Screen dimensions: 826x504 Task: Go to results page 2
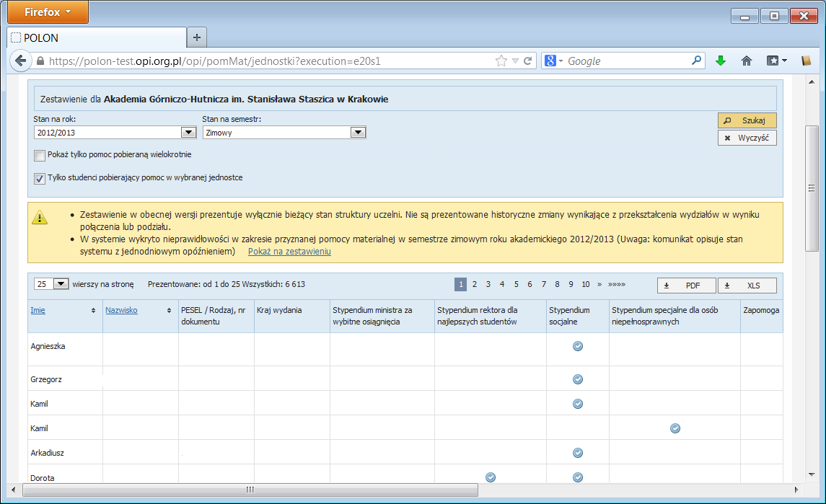(475, 284)
